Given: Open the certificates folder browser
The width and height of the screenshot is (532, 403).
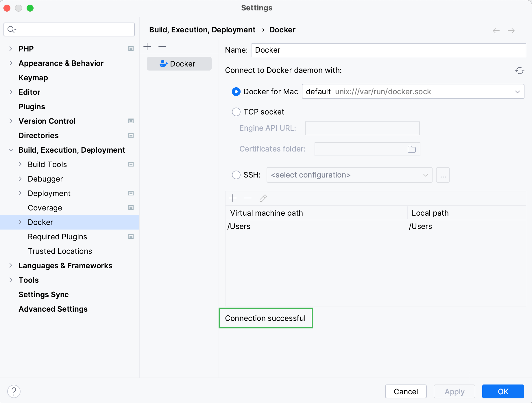Looking at the screenshot, I should tap(411, 149).
